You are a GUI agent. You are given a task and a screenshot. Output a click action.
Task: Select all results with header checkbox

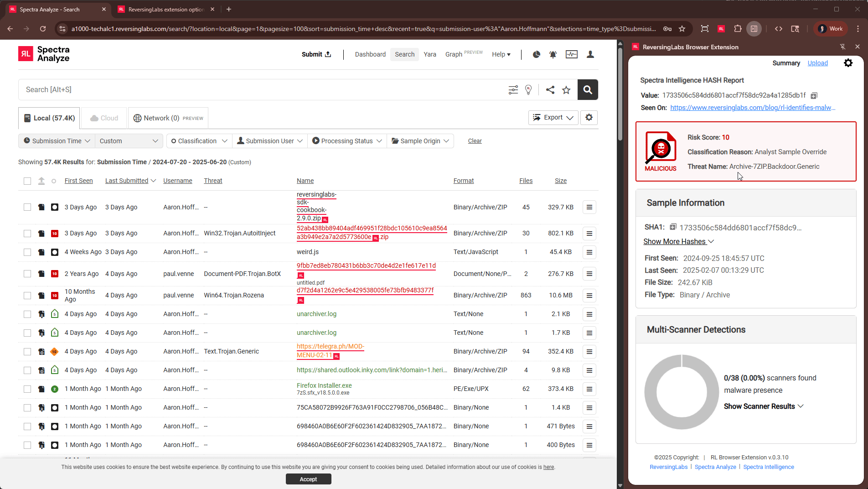[x=27, y=181]
